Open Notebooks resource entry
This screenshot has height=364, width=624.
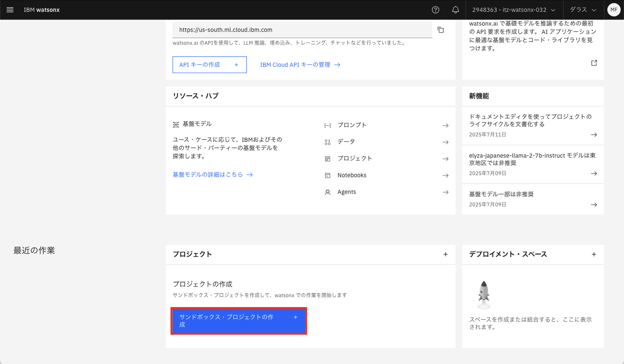(386, 175)
